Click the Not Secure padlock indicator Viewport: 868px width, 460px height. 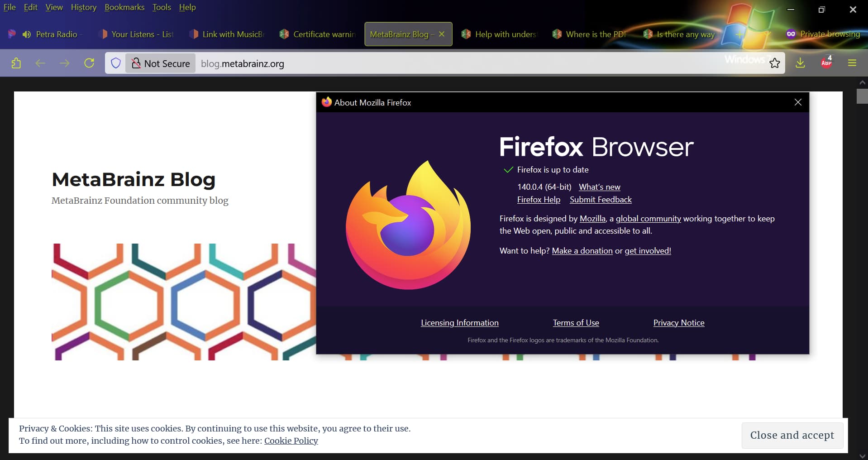[161, 63]
